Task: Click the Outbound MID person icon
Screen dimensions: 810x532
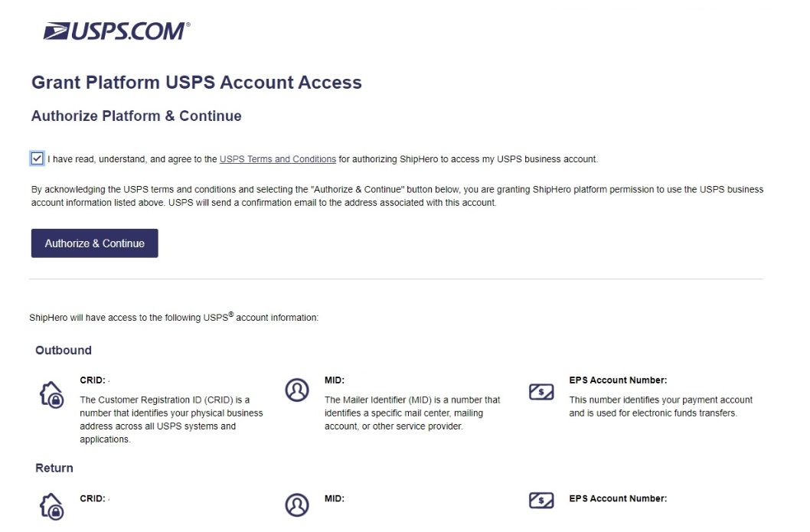Action: [x=297, y=390]
